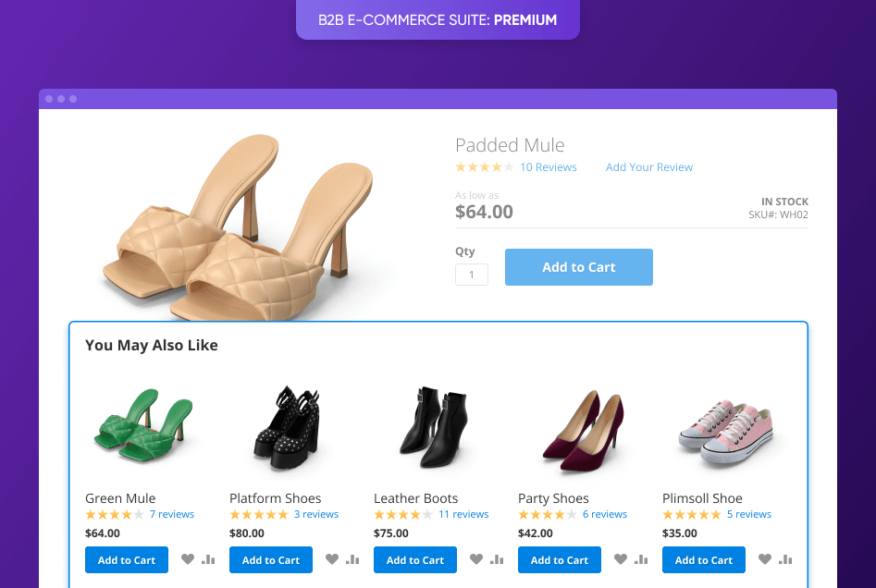Image resolution: width=876 pixels, height=588 pixels.
Task: Open compare for Party Shoes via chart icon
Action: 641,559
